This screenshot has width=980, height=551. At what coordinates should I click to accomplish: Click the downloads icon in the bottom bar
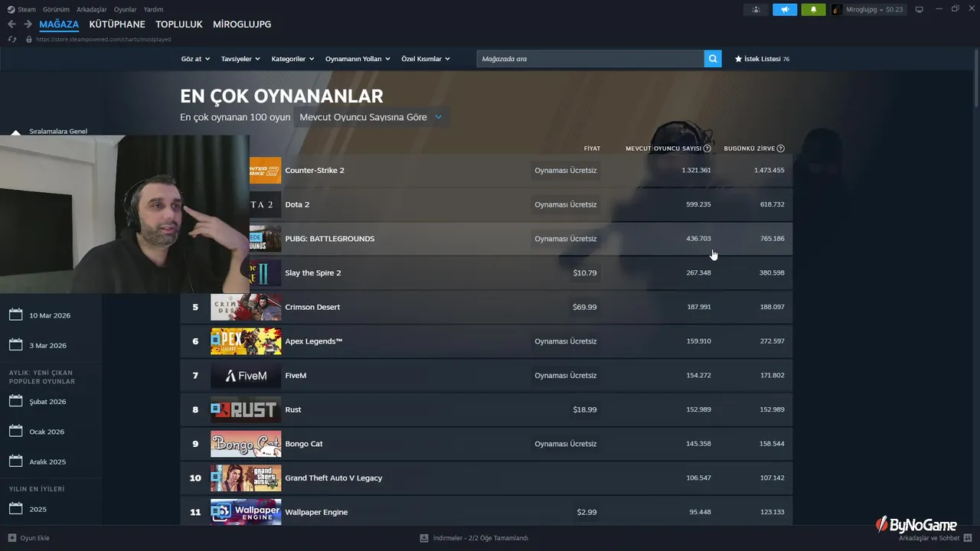[423, 538]
